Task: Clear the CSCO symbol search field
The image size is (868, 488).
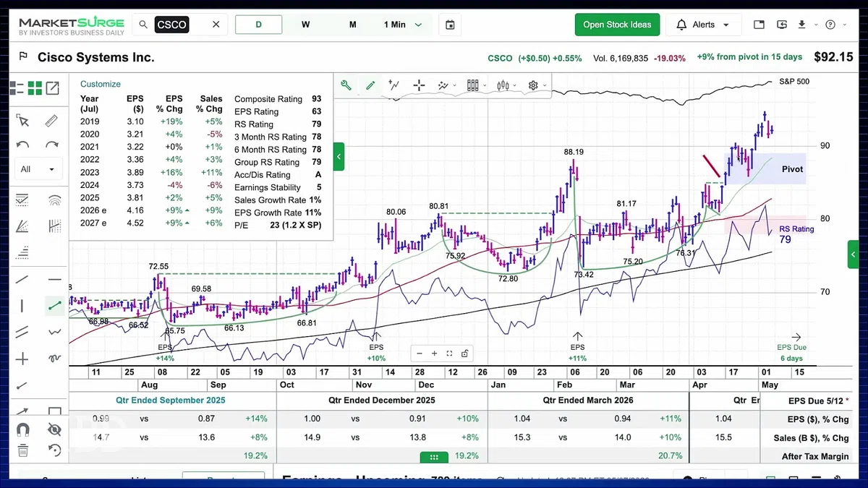Action: pyautogui.click(x=216, y=25)
